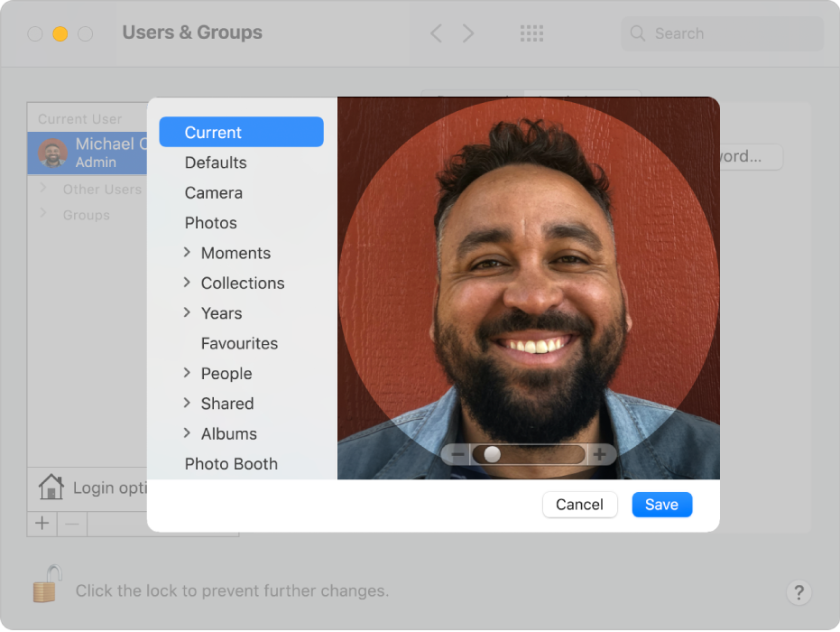The image size is (840, 632).
Task: Click the lock icon to prevent changes
Action: (x=48, y=585)
